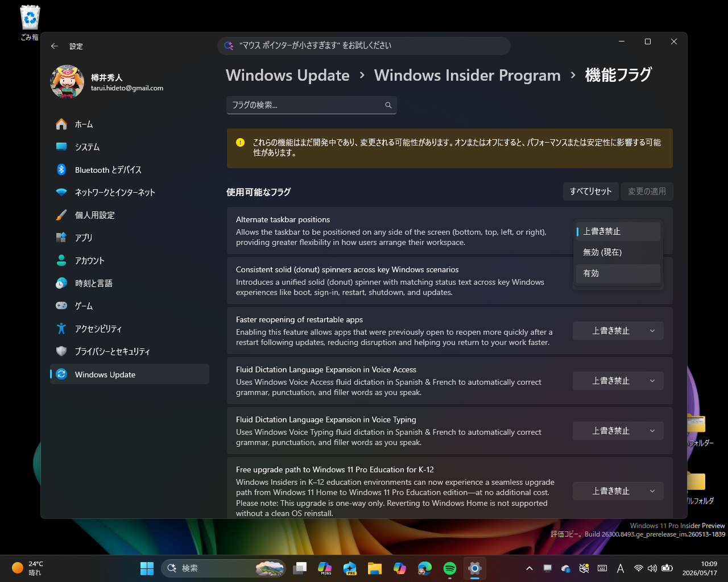Open the Wi-Fi network quick settings
Viewport: 728px width, 582px height.
click(639, 568)
